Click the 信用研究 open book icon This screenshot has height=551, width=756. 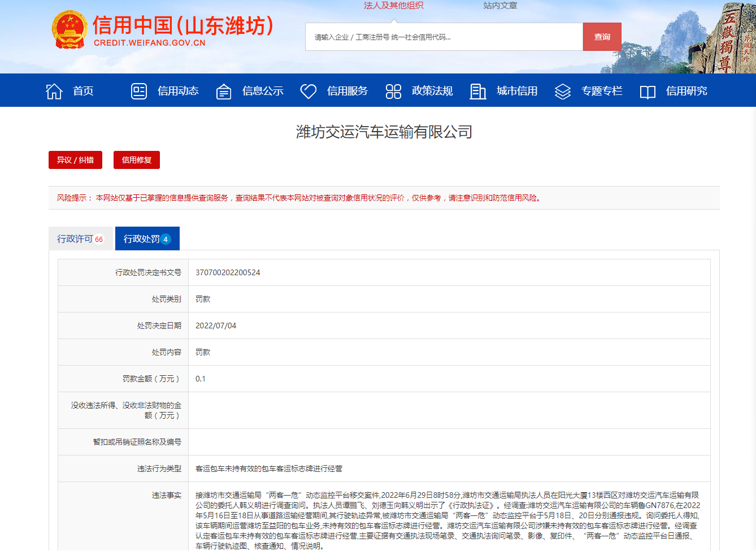[x=648, y=92]
